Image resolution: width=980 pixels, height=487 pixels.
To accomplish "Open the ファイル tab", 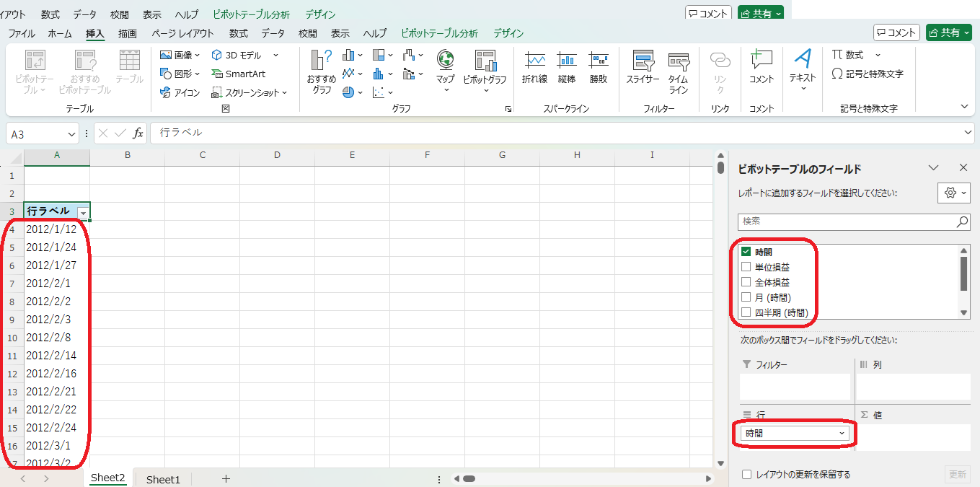I will tap(22, 33).
